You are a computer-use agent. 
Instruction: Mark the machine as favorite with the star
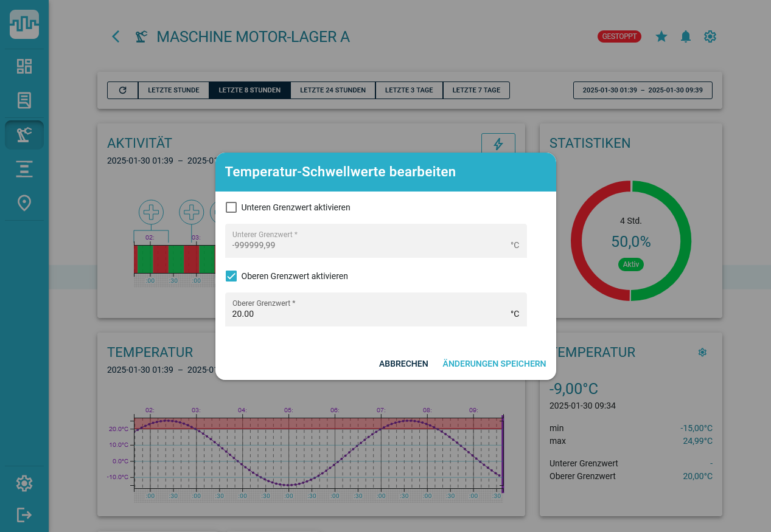pyautogui.click(x=661, y=36)
